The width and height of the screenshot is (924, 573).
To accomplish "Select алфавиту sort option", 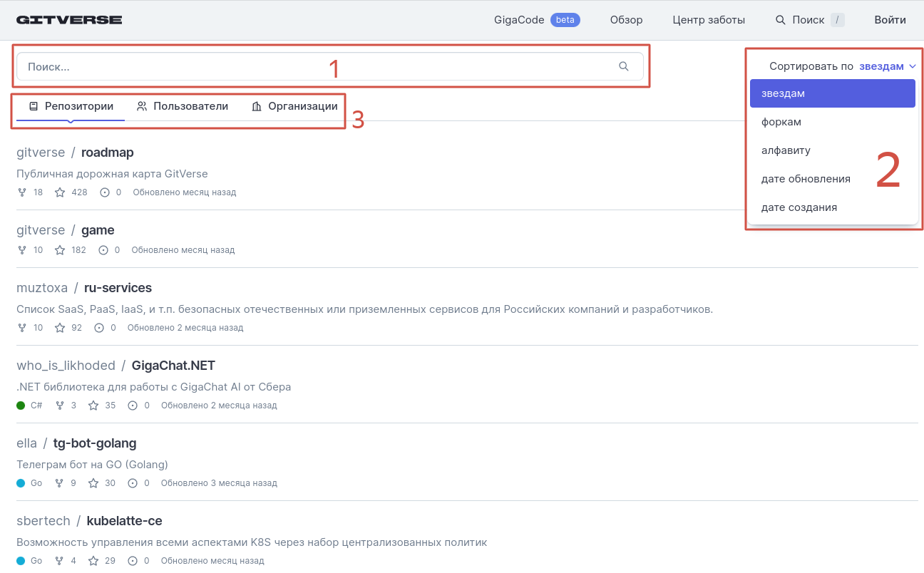I will click(x=833, y=150).
